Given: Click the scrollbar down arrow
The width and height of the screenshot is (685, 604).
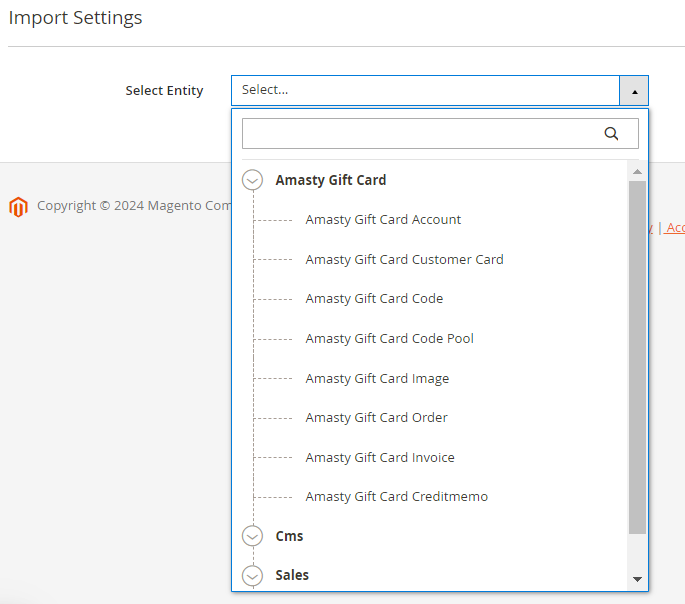Looking at the screenshot, I should 637,580.
